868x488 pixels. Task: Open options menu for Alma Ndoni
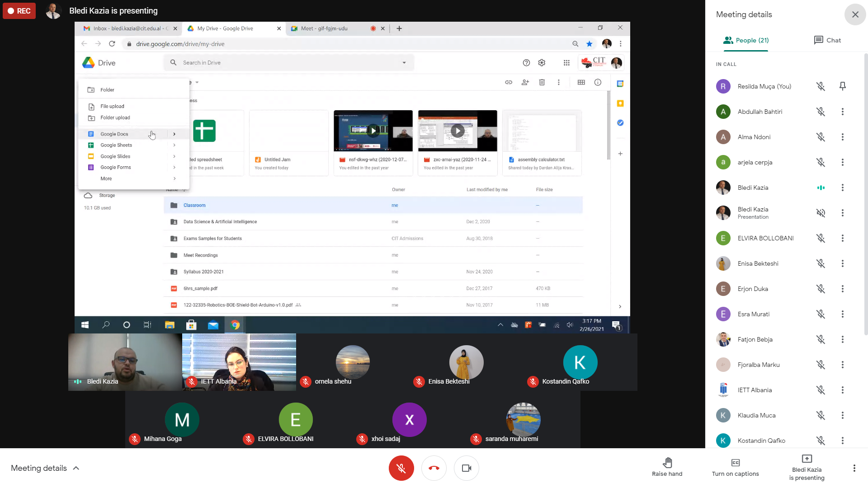(x=842, y=137)
